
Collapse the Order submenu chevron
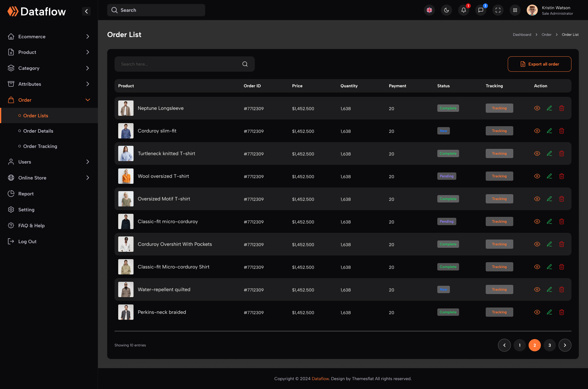coord(88,100)
